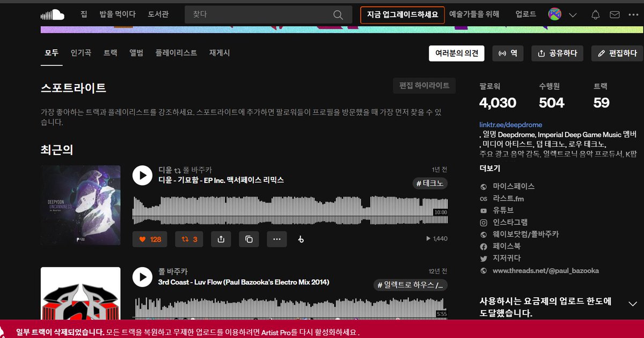The height and width of the screenshot is (338, 644).
Task: Click the 공유하다 share button
Action: coord(557,53)
